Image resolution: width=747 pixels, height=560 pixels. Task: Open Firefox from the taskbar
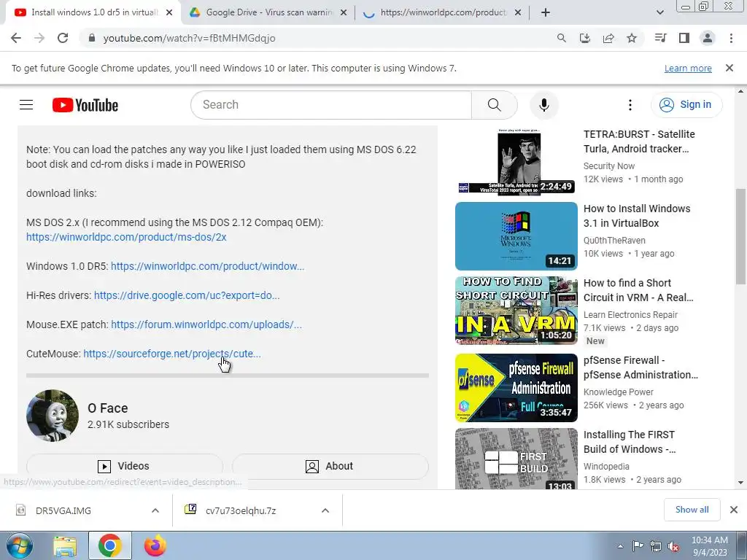tap(155, 545)
